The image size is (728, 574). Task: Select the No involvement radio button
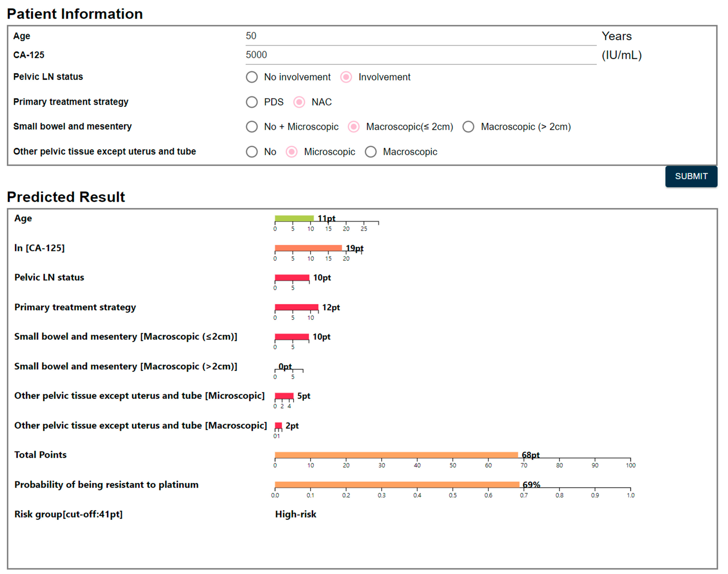[252, 77]
